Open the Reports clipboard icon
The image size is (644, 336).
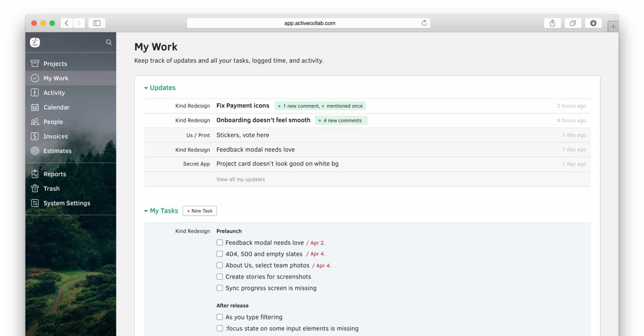pyautogui.click(x=35, y=174)
